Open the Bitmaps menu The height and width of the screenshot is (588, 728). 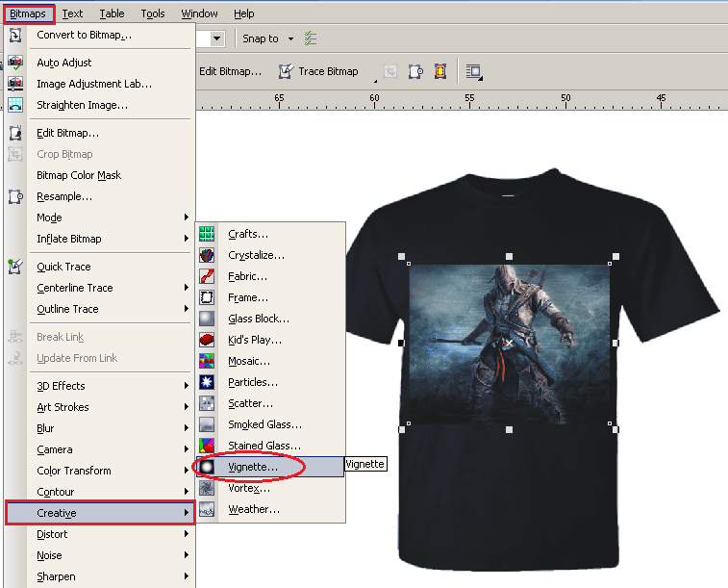click(x=28, y=13)
